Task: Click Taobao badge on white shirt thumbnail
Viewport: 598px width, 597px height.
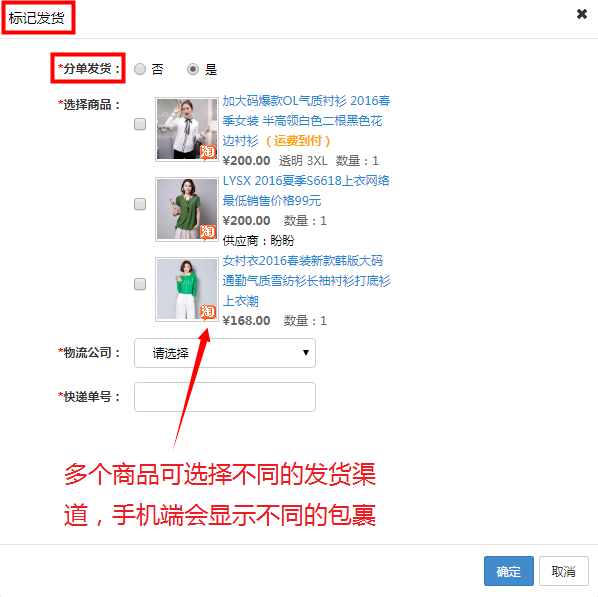Action: coord(208,152)
